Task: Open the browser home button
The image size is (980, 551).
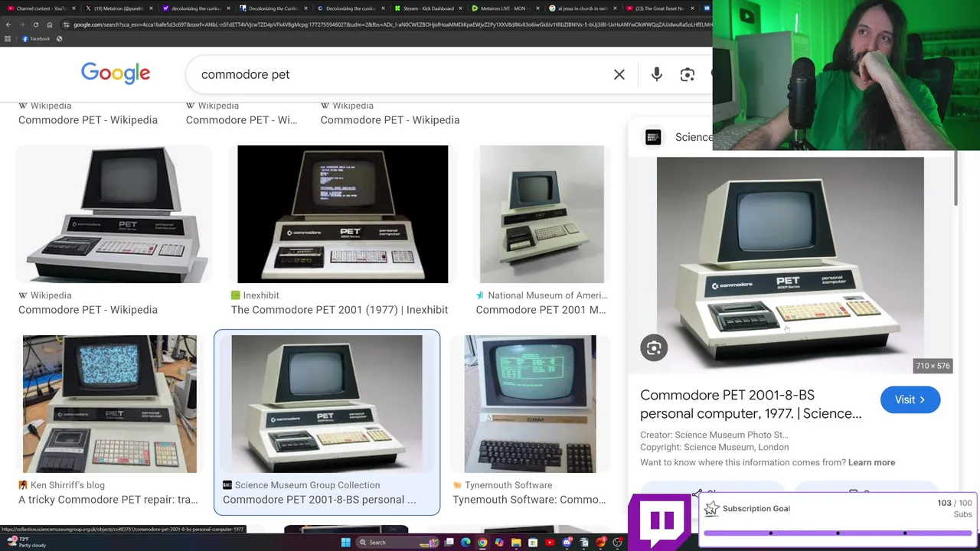Action: (x=50, y=24)
